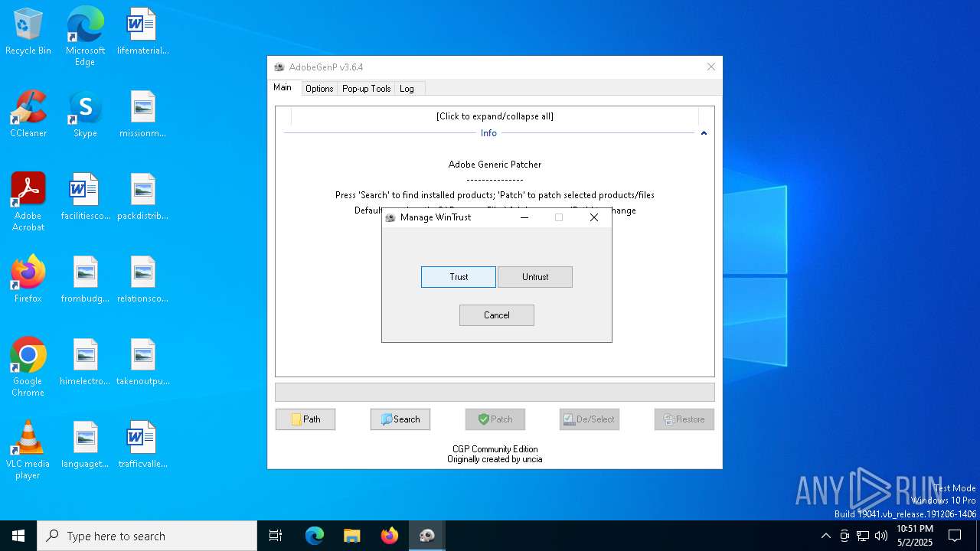The height and width of the screenshot is (551, 980).
Task: Open the Log tab
Action: pos(407,89)
